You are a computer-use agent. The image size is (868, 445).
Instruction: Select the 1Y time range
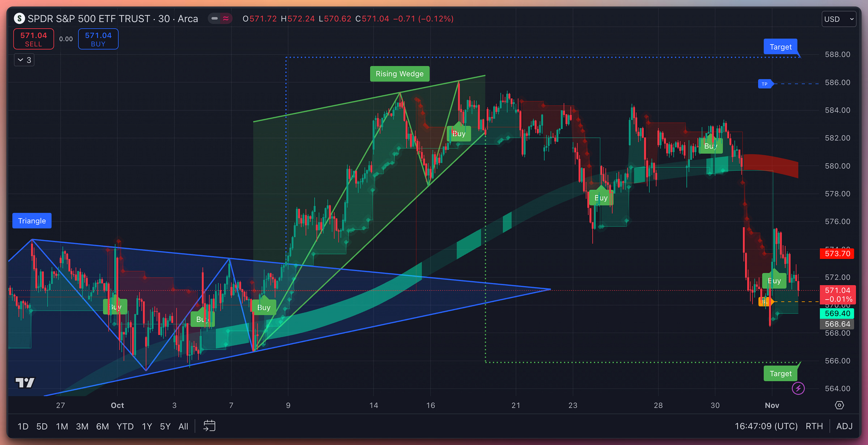(x=147, y=427)
